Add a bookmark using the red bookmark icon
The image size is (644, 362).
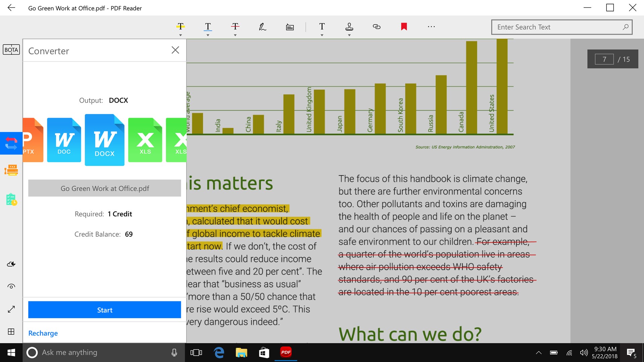[x=404, y=27]
